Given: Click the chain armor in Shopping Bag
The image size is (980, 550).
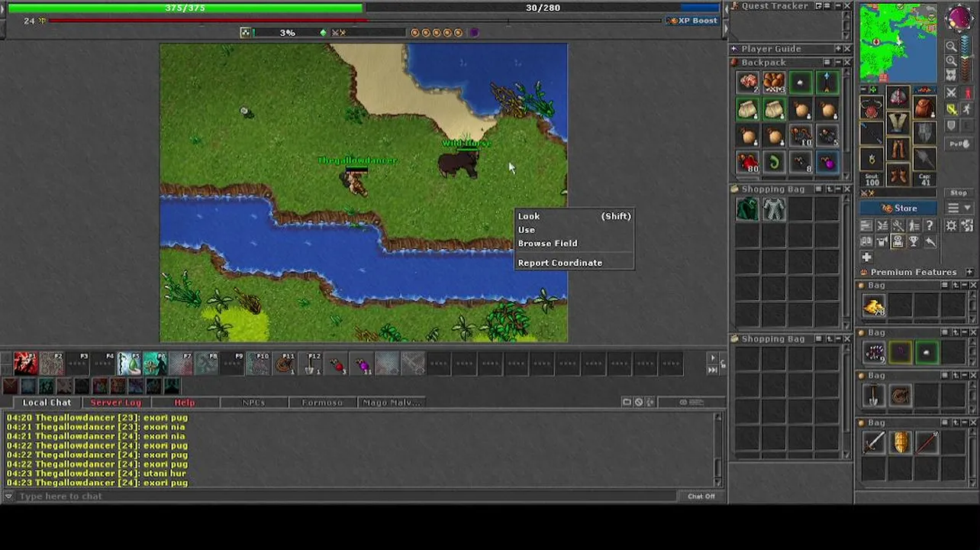Looking at the screenshot, I should point(774,209).
